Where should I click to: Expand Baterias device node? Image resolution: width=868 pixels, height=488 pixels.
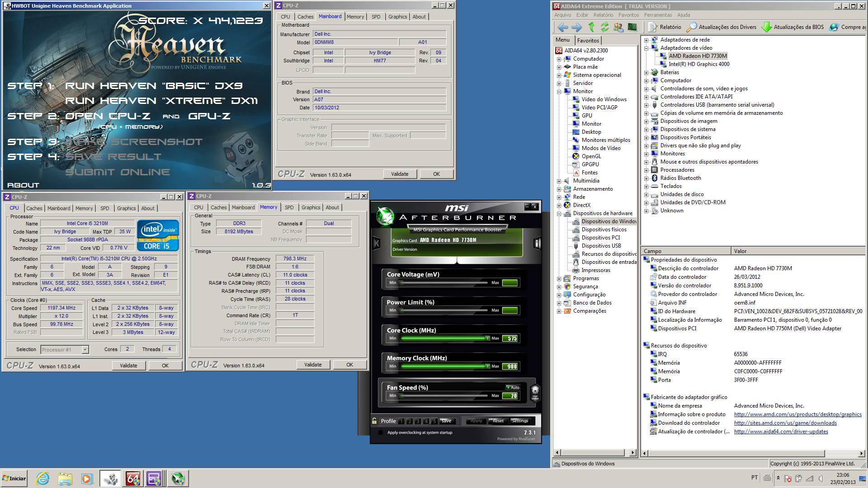click(x=646, y=72)
